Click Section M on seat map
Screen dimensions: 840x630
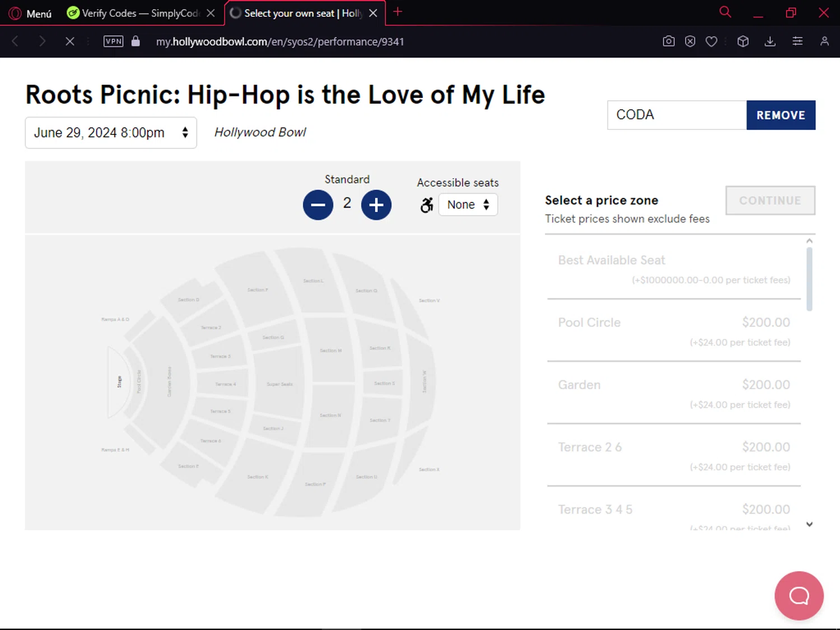point(330,351)
